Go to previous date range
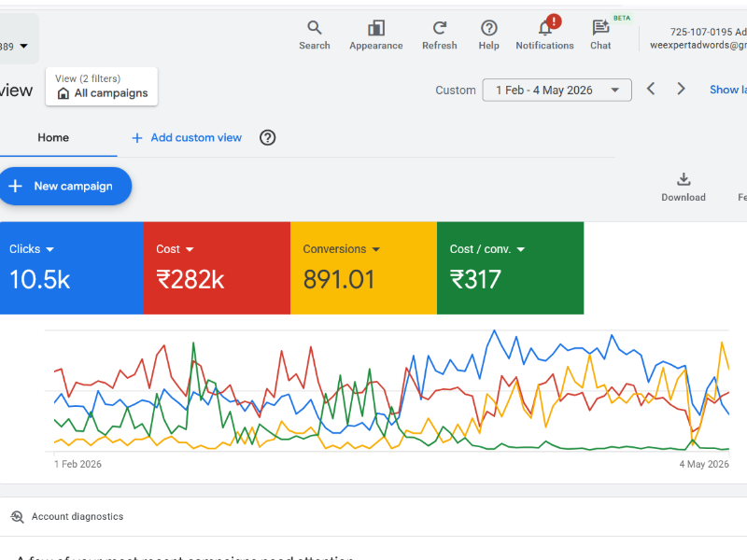The image size is (747, 560). (x=651, y=89)
